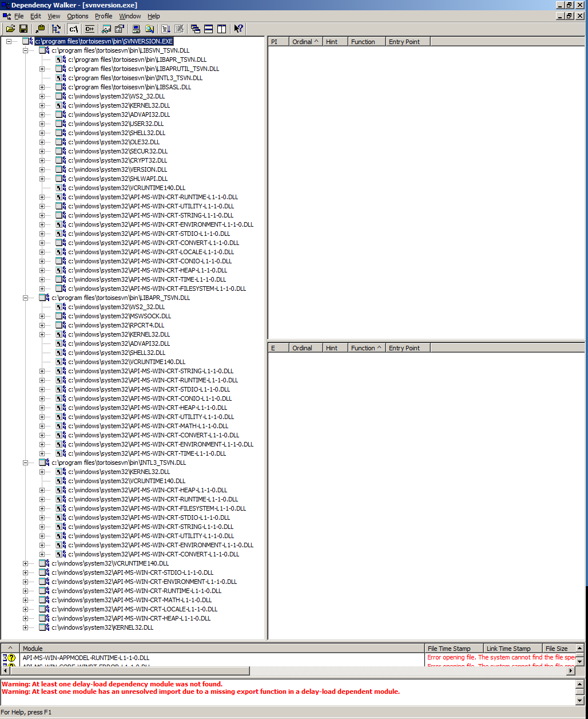Open a module with the Open toolbar icon
The image size is (588, 719).
[x=10, y=29]
